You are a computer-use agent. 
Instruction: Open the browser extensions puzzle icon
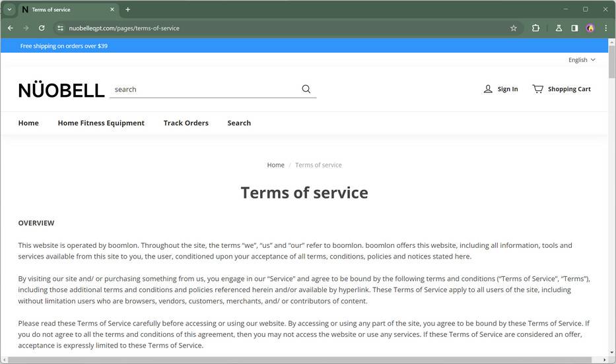tap(535, 28)
